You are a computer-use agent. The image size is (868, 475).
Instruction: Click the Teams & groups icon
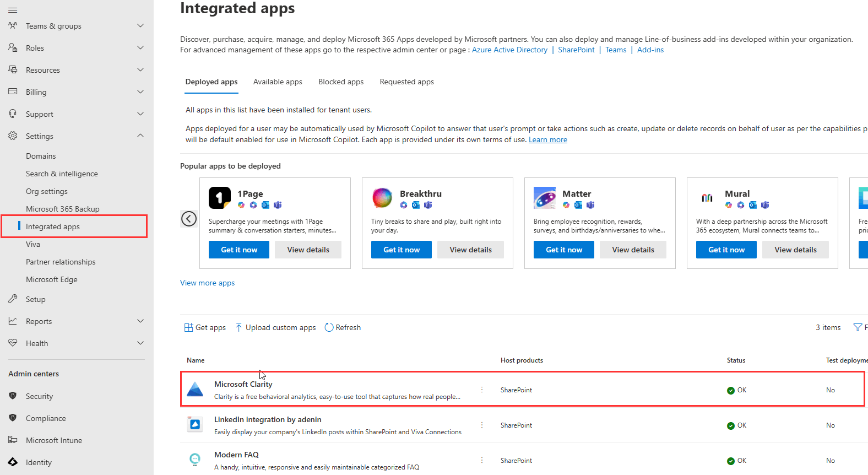coord(13,25)
